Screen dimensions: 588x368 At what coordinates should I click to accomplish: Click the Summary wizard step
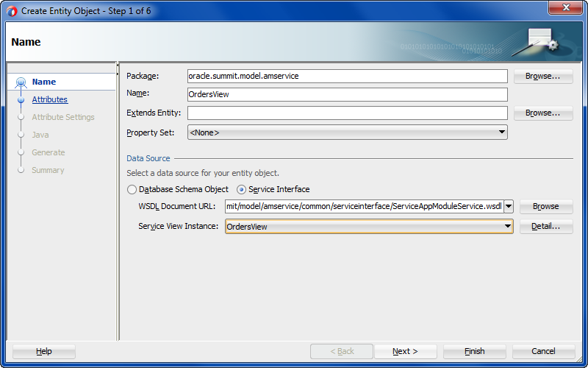pyautogui.click(x=48, y=170)
